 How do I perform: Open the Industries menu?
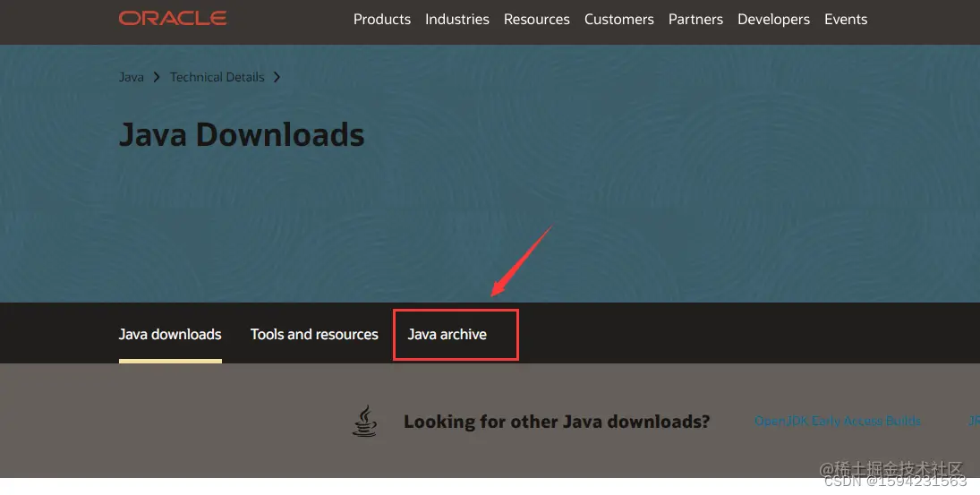click(456, 20)
